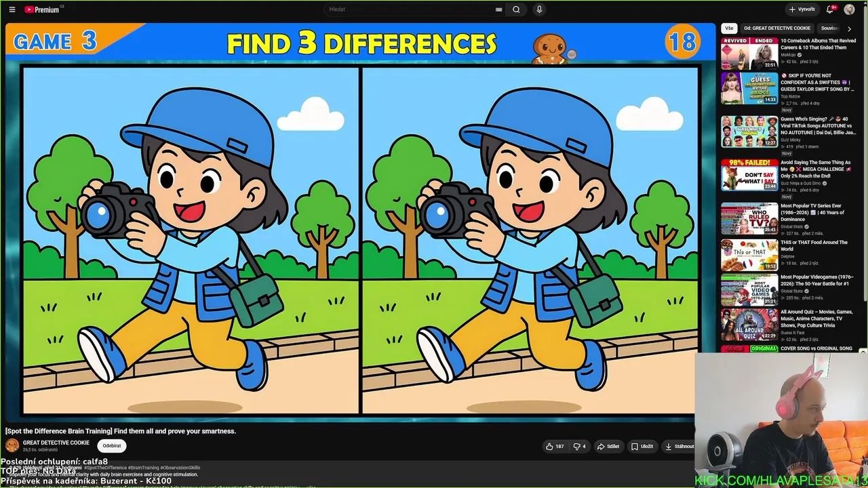Click the magnifier search button
Viewport: 868px width, 488px height.
(x=516, y=9)
